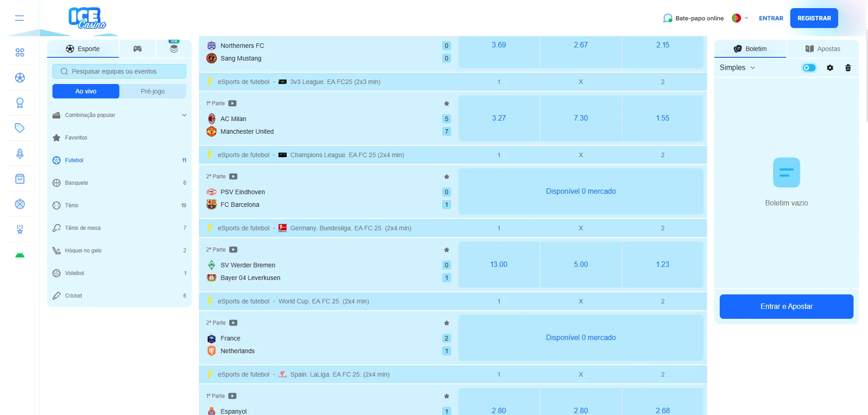Viewport: 868px width, 415px height.
Task: Select Cricket in sports list
Action: click(119, 296)
